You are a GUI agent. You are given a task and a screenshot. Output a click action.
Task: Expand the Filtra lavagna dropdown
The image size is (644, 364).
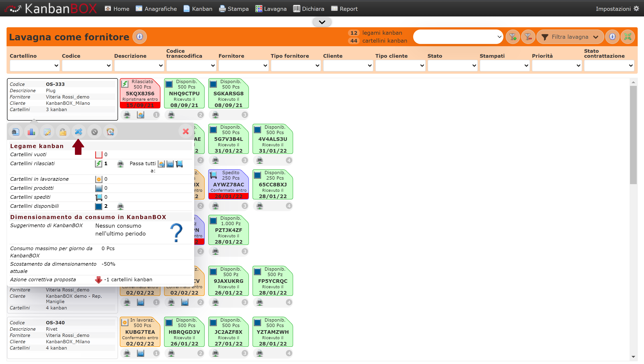pyautogui.click(x=570, y=37)
